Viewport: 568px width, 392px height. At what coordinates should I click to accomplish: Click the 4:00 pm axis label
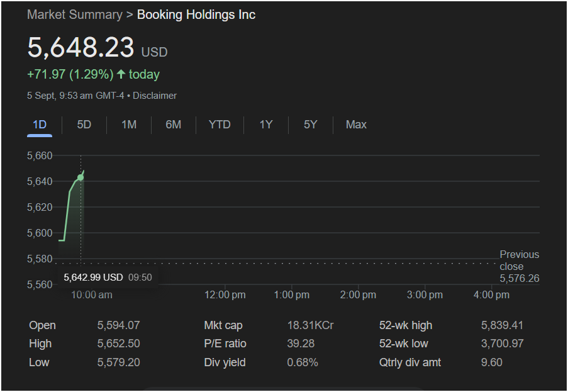(x=491, y=295)
